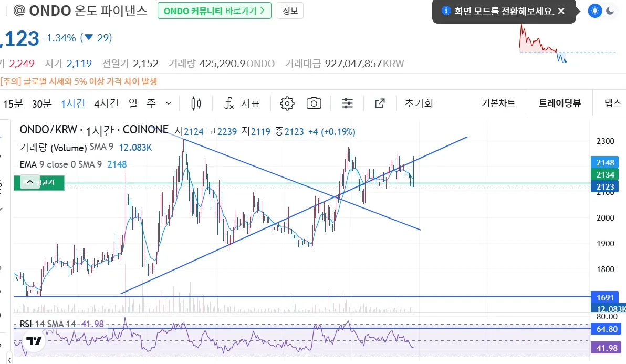The image size is (626, 364).
Task: Open the ONDO 커뮤니티 바로가기 link
Action: pyautogui.click(x=214, y=11)
